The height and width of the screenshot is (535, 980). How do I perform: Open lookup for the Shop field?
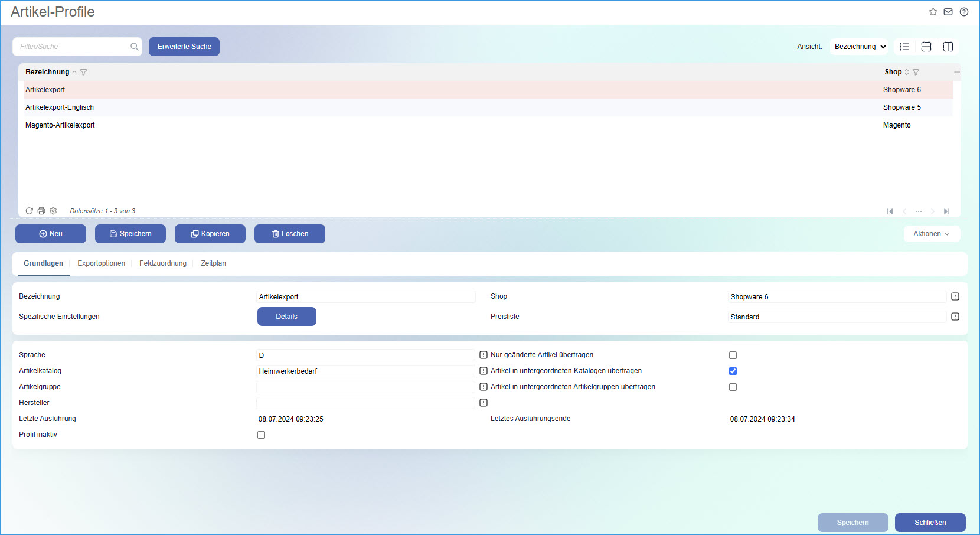point(955,296)
